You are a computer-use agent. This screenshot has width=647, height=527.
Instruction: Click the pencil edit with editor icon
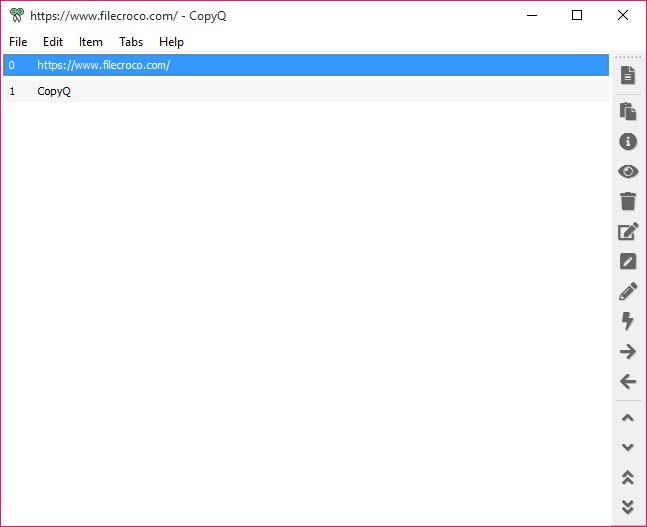[x=628, y=291]
